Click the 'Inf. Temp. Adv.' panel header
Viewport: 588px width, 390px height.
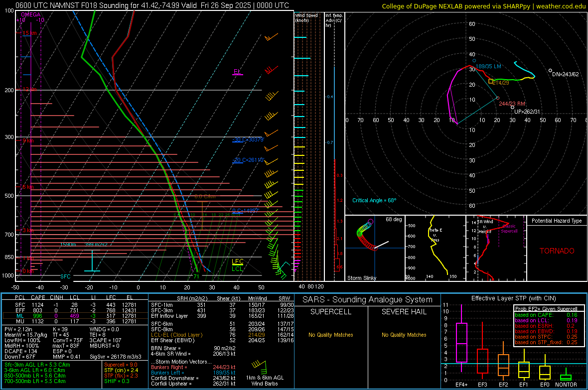[334, 20]
